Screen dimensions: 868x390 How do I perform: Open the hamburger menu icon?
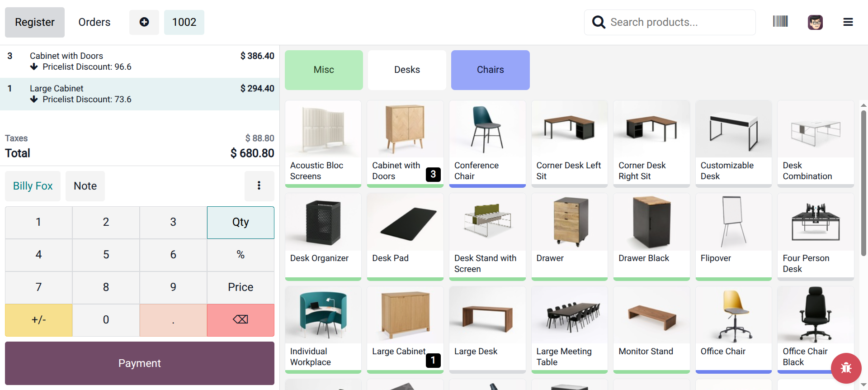pyautogui.click(x=848, y=22)
